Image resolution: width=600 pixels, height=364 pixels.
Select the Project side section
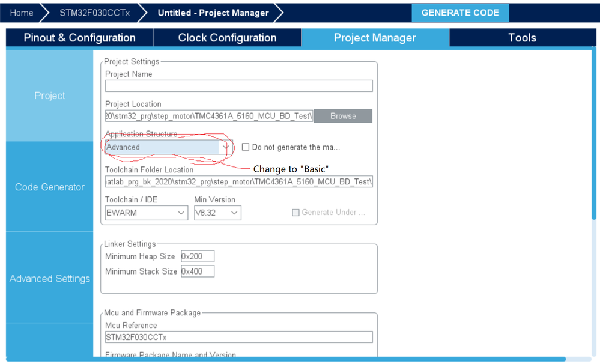49,96
